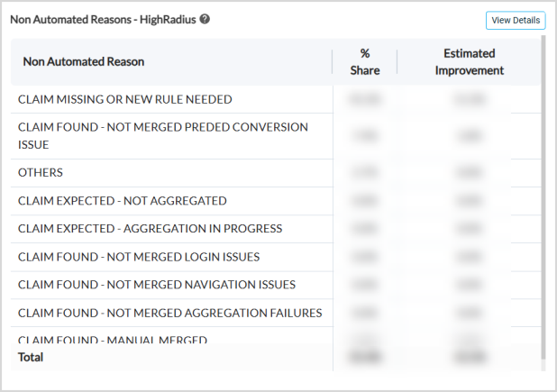The height and width of the screenshot is (392, 557).
Task: Click the Non Automated Reason column header
Action: (x=84, y=62)
